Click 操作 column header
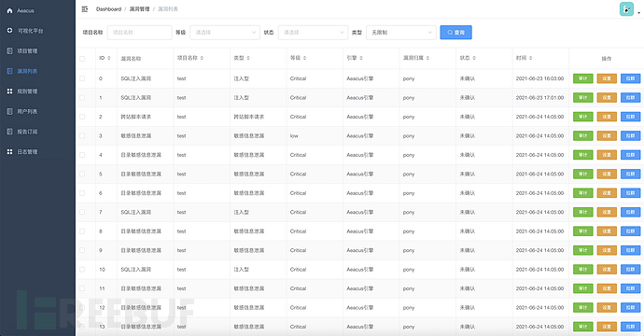The image size is (644, 336). pos(607,59)
